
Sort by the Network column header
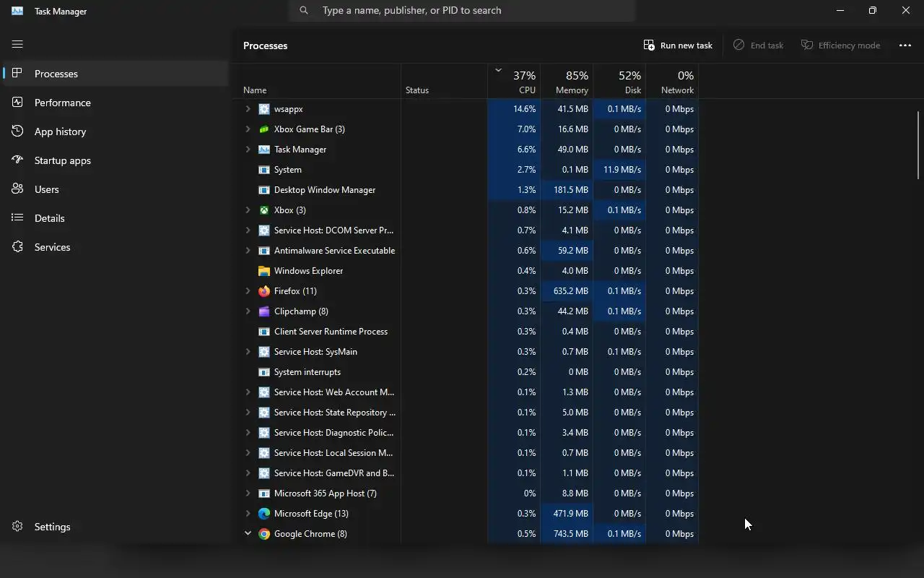click(x=672, y=81)
